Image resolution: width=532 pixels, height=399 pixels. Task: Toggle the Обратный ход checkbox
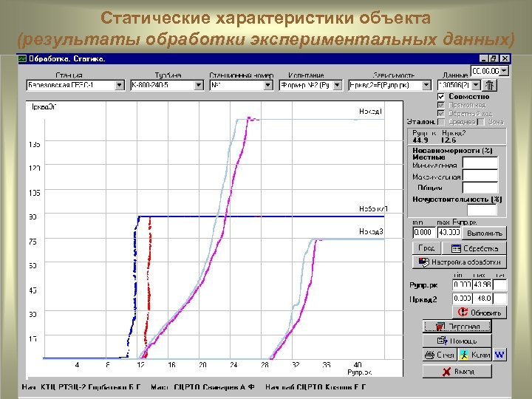point(441,113)
